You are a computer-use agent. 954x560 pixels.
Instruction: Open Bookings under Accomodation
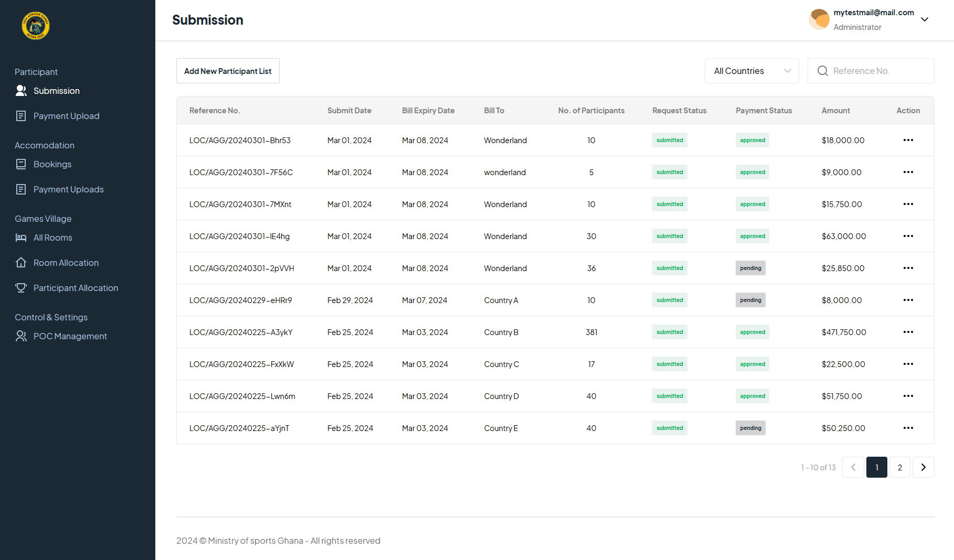click(x=52, y=164)
